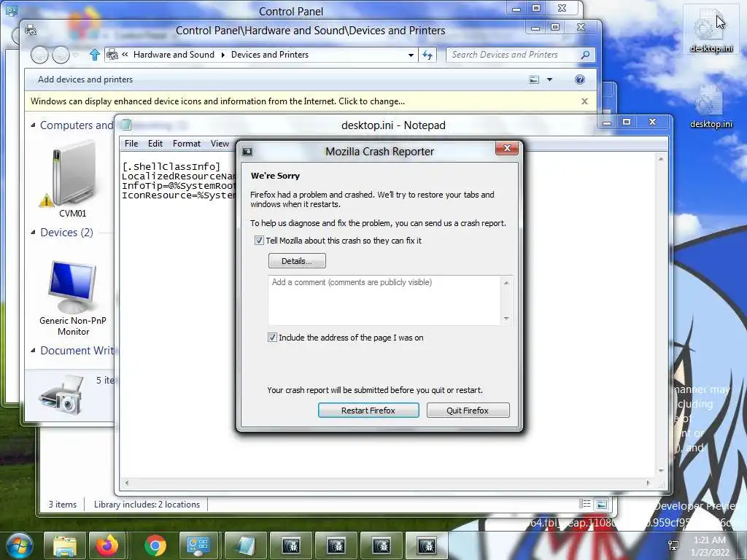This screenshot has width=747, height=560.
Task: Uncheck Tell Mozilla about this crash
Action: [259, 241]
